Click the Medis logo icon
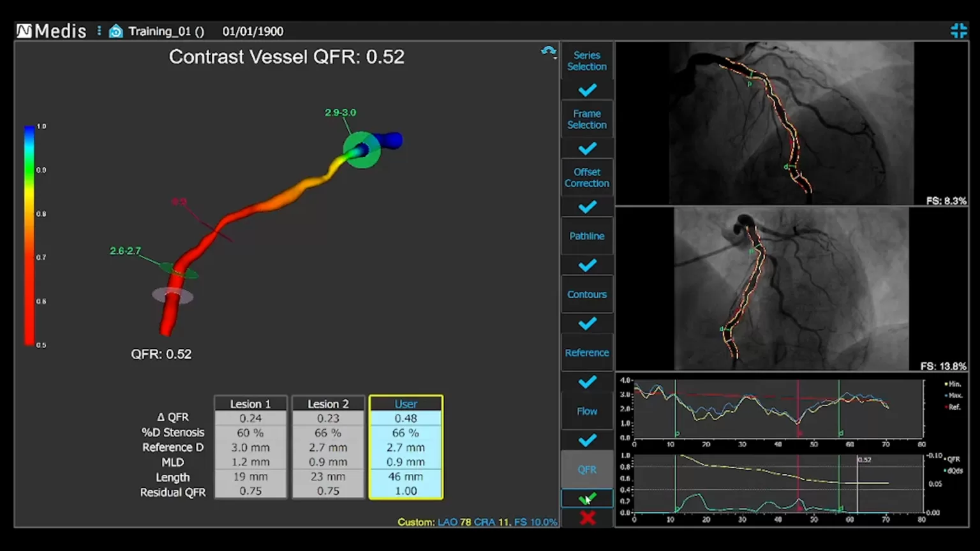Viewport: 980px width, 551px height. tap(24, 31)
